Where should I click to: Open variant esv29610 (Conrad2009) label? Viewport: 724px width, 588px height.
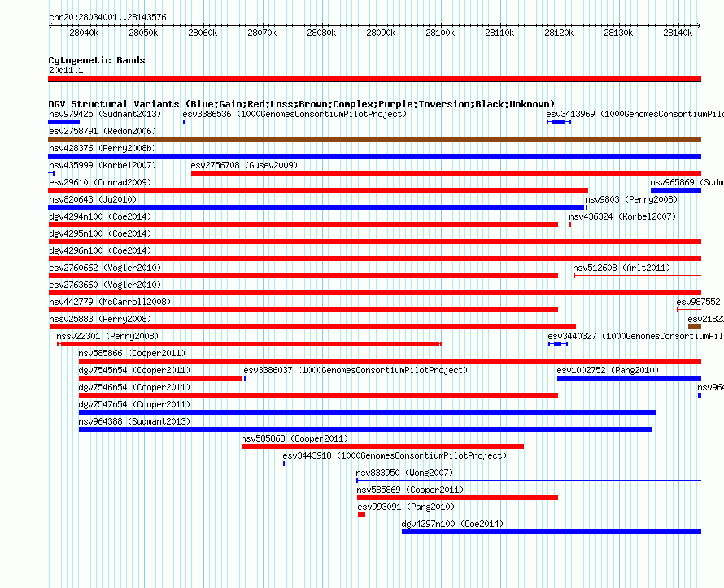(100, 182)
